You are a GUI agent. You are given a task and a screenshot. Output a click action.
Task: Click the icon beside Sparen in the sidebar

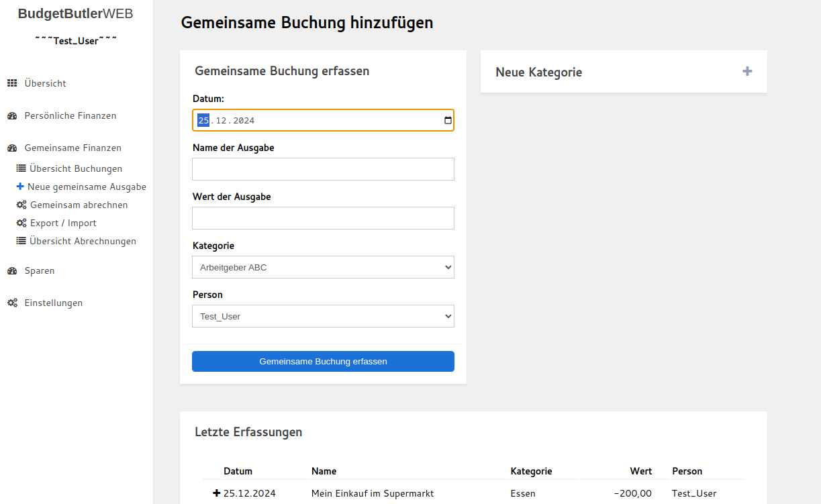pyautogui.click(x=11, y=270)
